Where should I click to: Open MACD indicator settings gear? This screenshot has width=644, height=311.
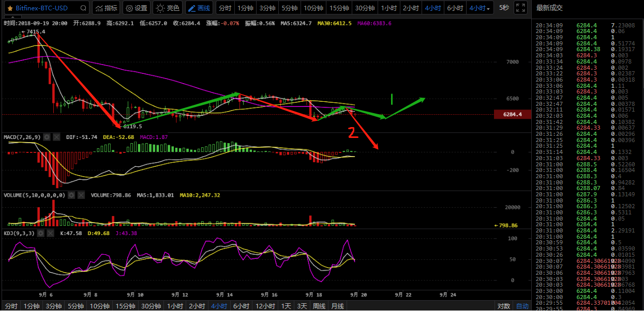[47, 137]
